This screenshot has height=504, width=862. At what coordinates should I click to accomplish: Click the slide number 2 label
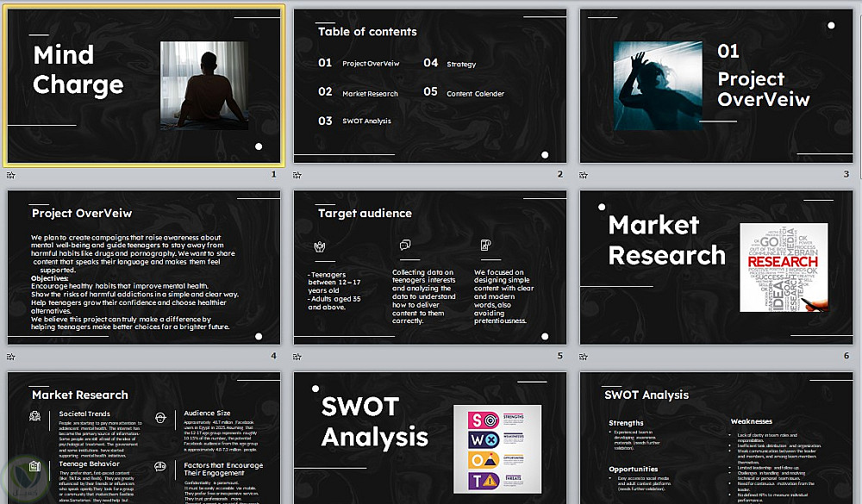coord(560,174)
